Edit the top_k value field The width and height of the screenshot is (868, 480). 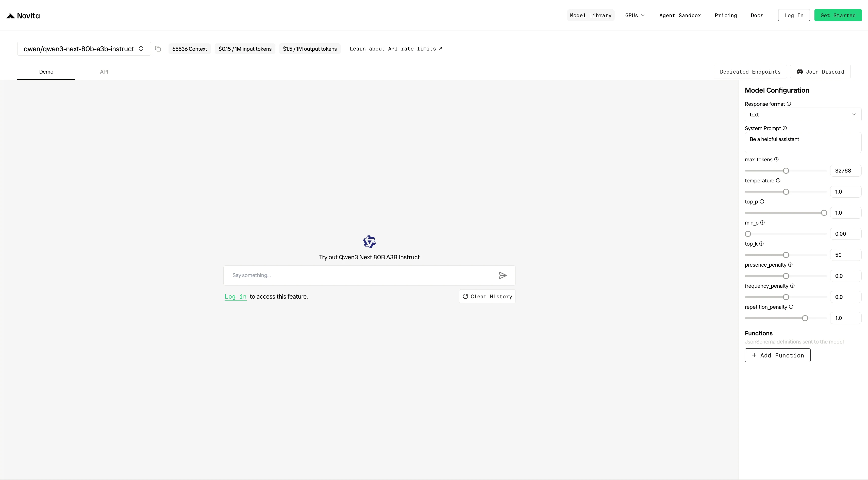point(846,255)
